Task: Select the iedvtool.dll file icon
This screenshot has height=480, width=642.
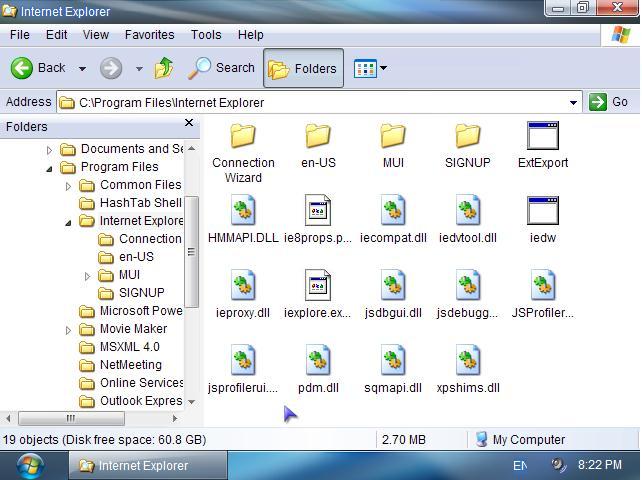Action: (468, 211)
